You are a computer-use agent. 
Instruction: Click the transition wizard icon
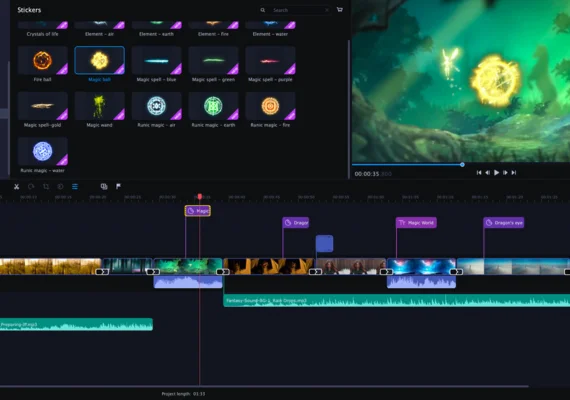click(x=104, y=187)
